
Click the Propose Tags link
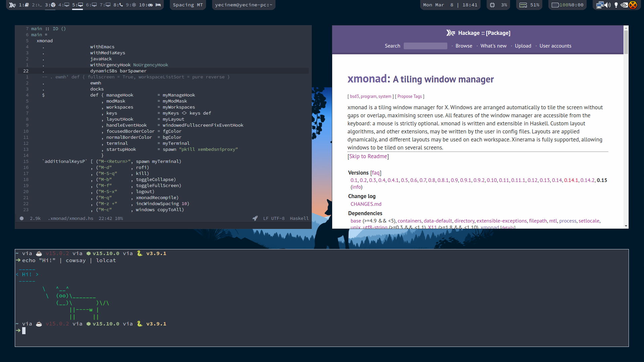click(409, 96)
